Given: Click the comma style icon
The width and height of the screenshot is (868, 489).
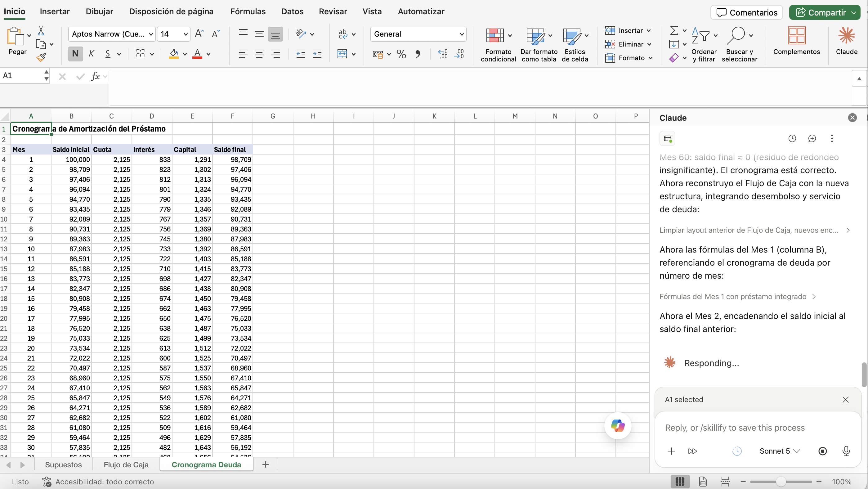Looking at the screenshot, I should tap(418, 54).
